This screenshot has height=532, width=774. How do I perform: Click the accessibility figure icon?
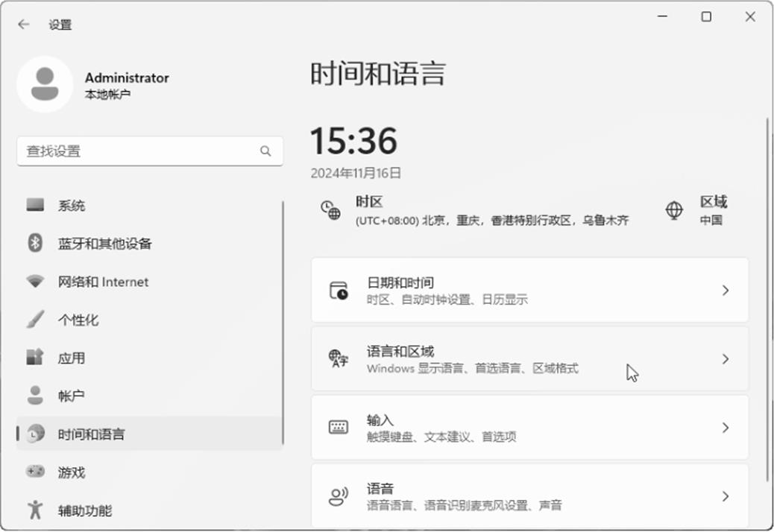point(35,510)
